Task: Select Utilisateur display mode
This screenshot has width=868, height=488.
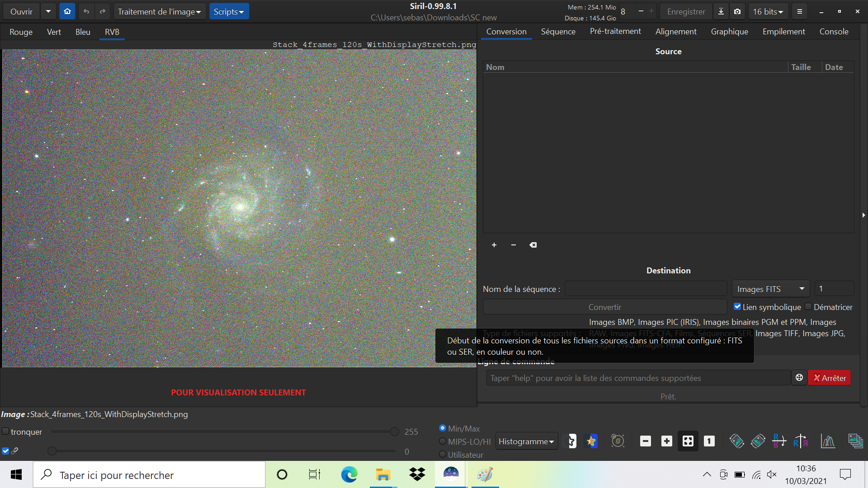Action: [443, 454]
